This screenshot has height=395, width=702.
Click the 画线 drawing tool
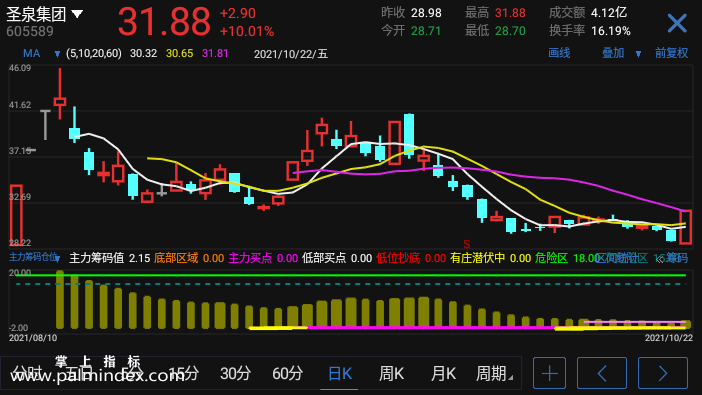tap(559, 53)
